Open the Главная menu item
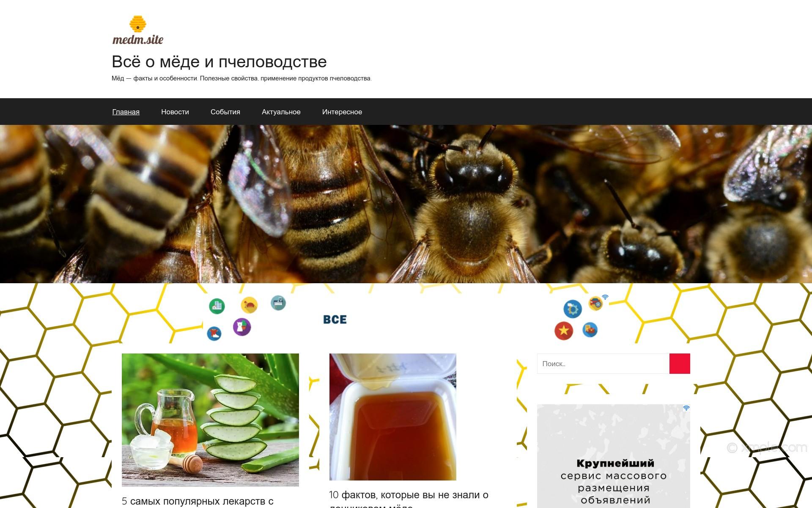812x508 pixels. click(x=126, y=112)
